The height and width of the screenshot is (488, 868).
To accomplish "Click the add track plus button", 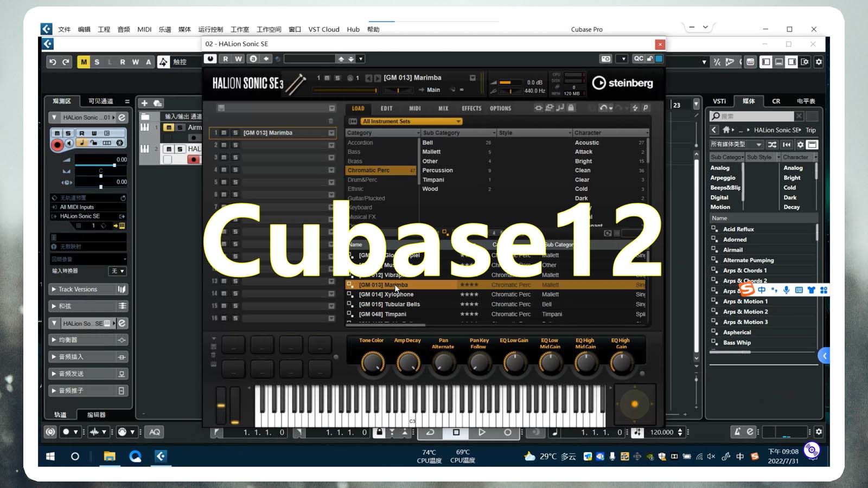I will [x=144, y=103].
